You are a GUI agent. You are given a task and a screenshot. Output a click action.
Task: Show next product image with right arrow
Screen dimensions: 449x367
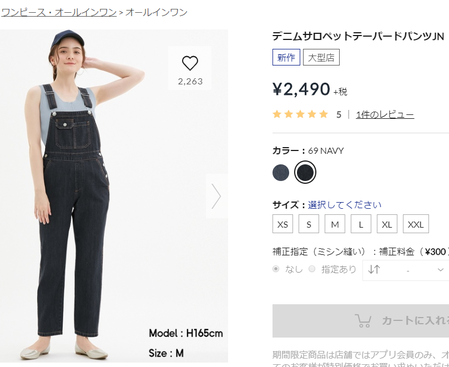click(217, 196)
